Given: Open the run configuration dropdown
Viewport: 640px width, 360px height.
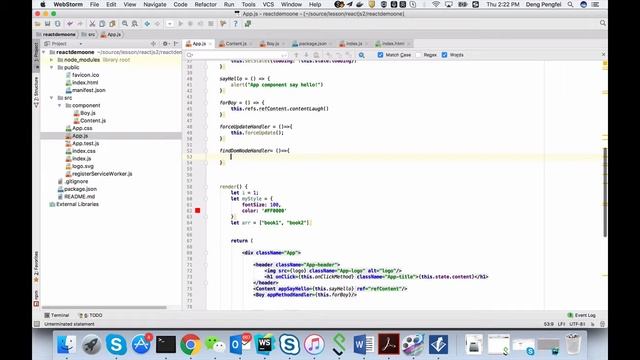Looking at the screenshot, I should tap(169, 24).
